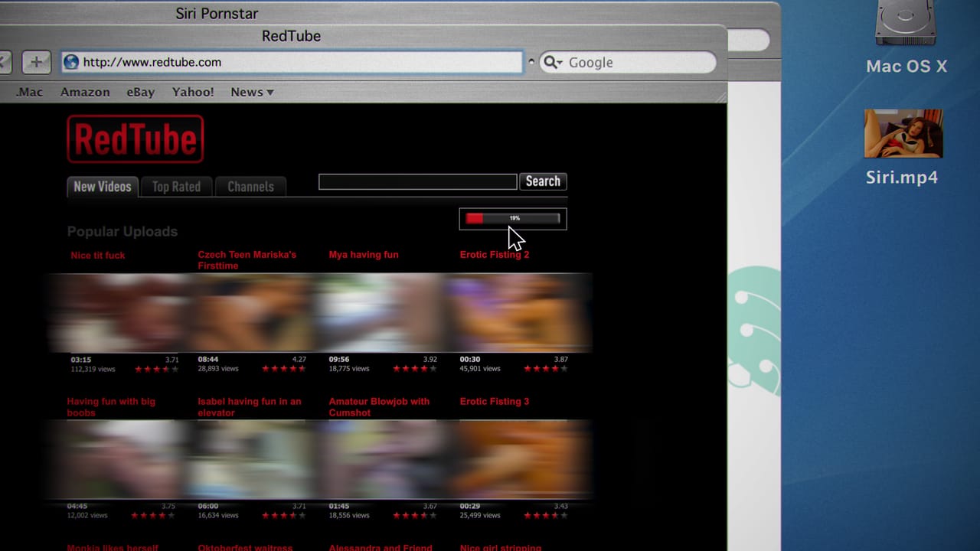This screenshot has height=551, width=980.
Task: Click the "112,319 views" text
Action: pos(93,369)
